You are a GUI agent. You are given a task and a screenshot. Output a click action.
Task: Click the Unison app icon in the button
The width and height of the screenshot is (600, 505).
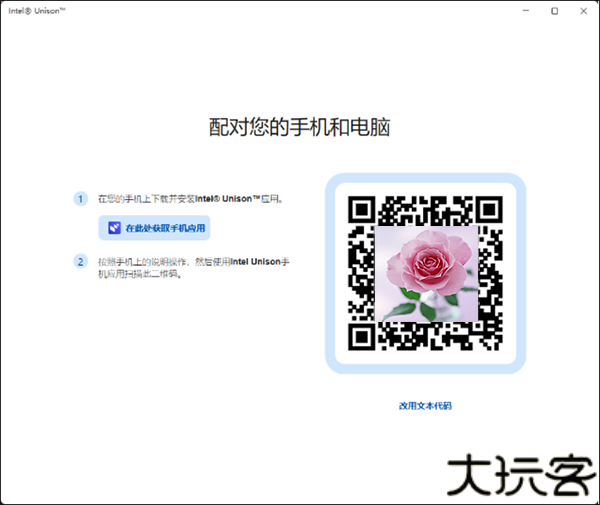(x=114, y=228)
